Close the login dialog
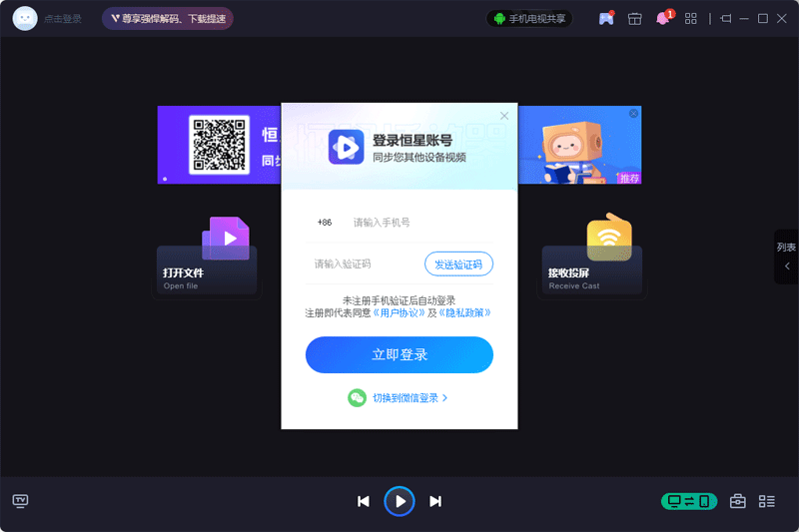Screen dimensions: 799x532 tap(504, 116)
